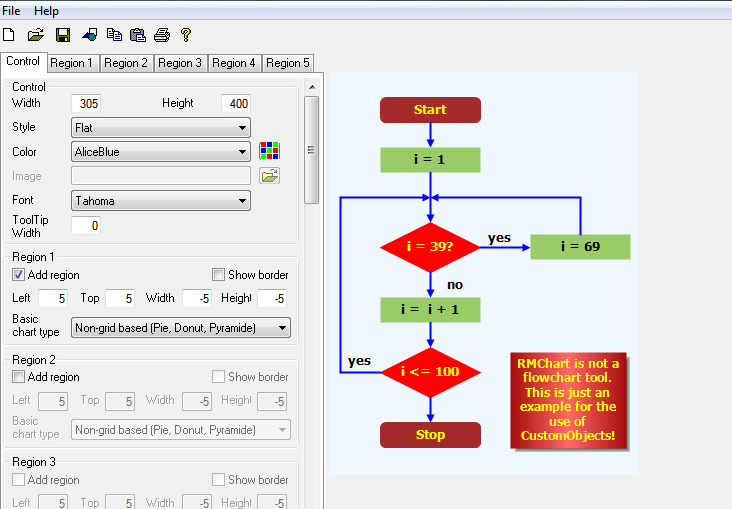The height and width of the screenshot is (509, 732).
Task: Open help via yellow question mark icon
Action: tap(186, 35)
